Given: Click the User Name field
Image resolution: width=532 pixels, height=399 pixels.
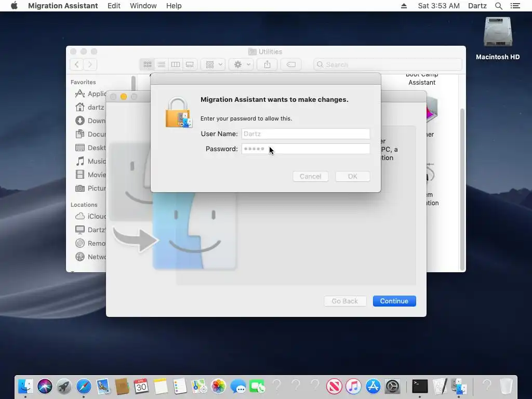Looking at the screenshot, I should click(305, 134).
